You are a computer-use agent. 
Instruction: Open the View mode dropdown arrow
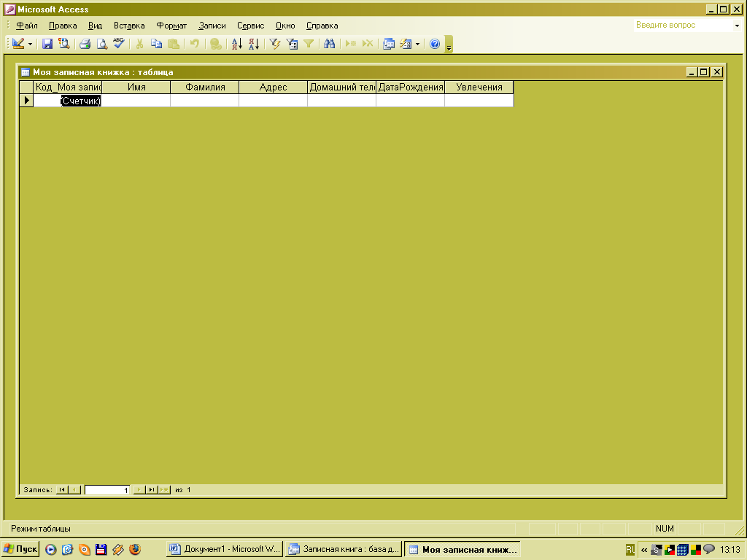(30, 44)
